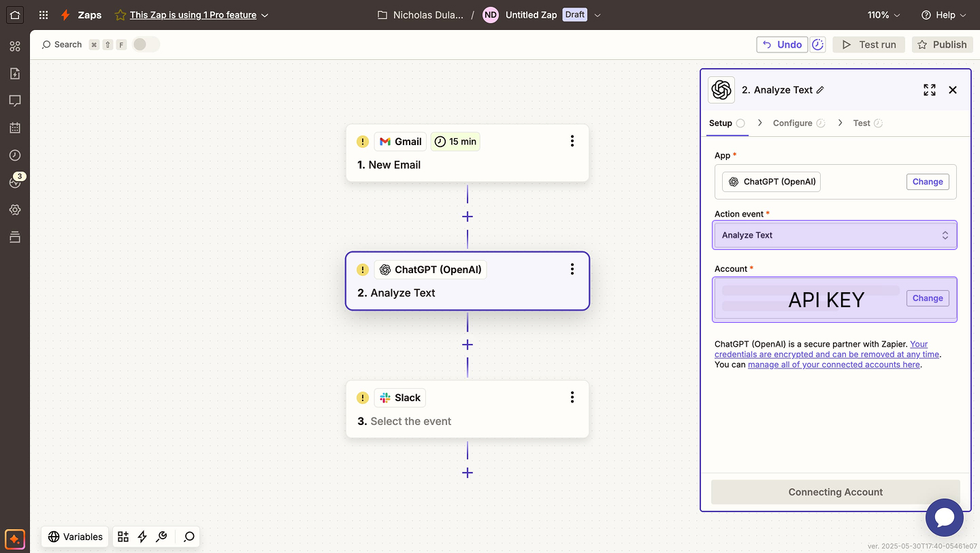Open the 110% zoom level dropdown

884,15
